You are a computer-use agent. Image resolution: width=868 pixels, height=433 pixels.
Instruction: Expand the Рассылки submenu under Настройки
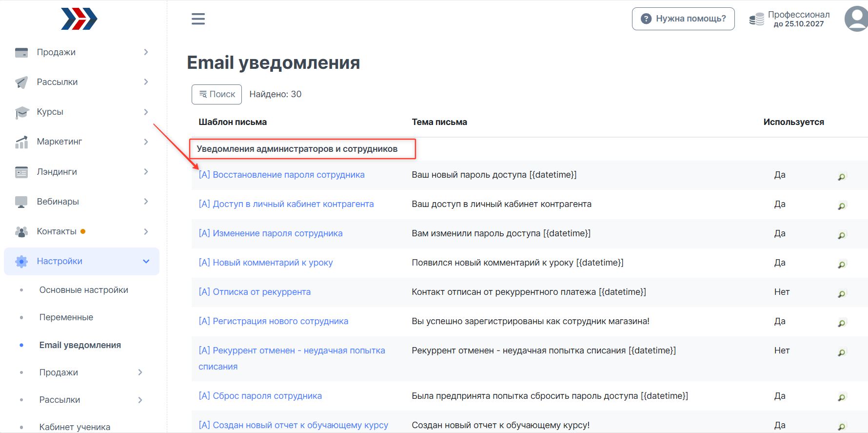click(140, 400)
